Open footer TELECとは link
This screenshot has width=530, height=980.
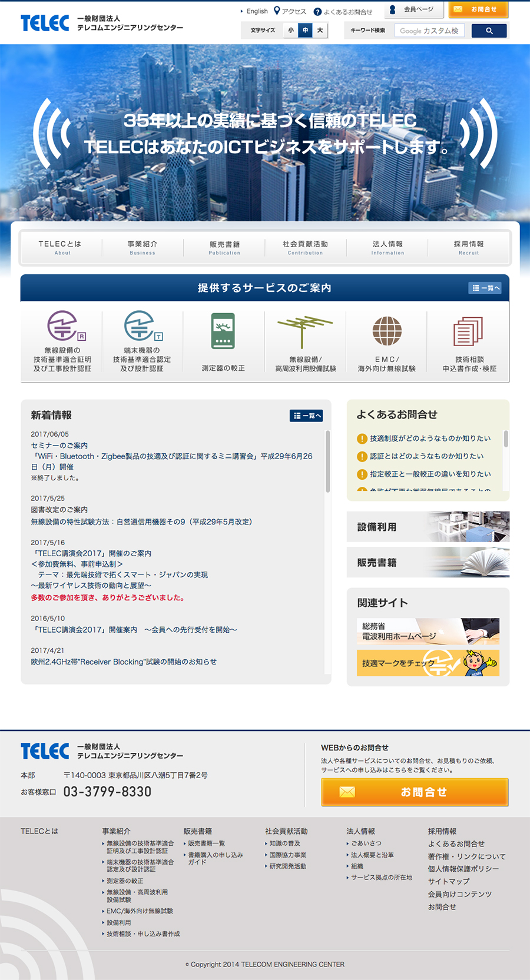pos(39,832)
